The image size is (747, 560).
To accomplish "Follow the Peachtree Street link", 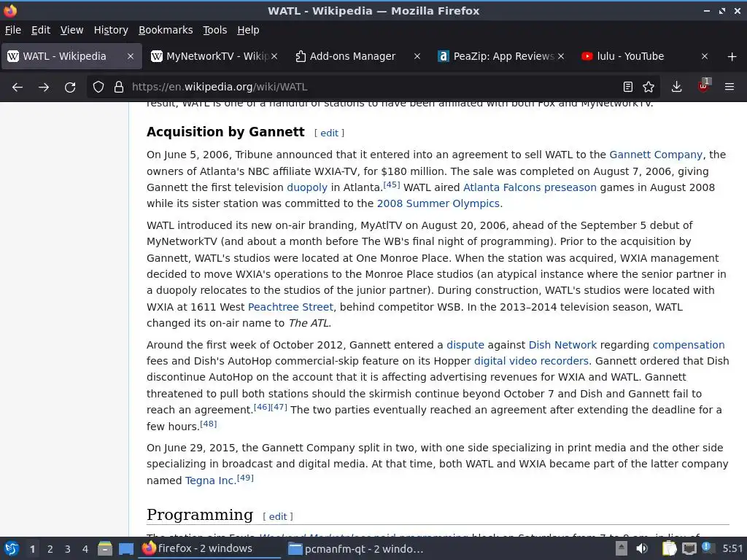I will coord(290,307).
